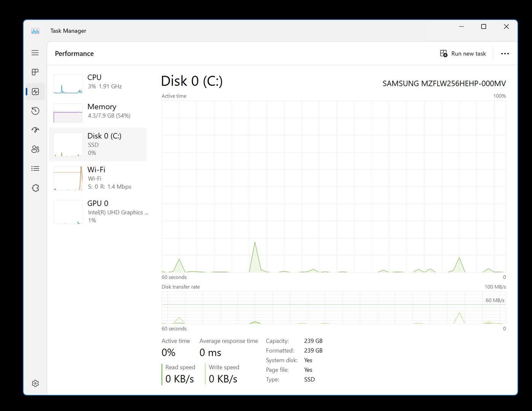Expand the three-dot more options menu
The height and width of the screenshot is (411, 532).
tap(505, 54)
